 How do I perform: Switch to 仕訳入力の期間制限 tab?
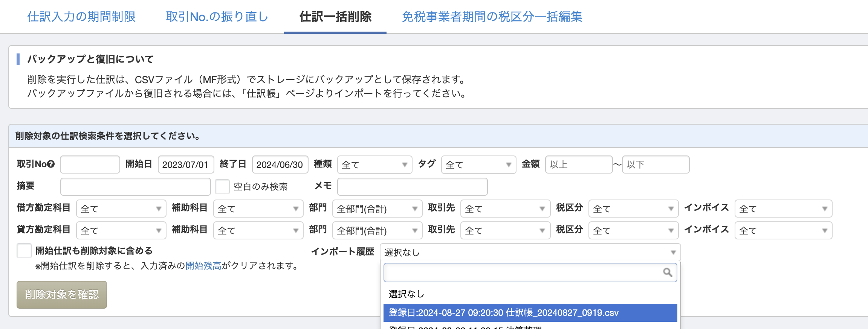pyautogui.click(x=81, y=17)
